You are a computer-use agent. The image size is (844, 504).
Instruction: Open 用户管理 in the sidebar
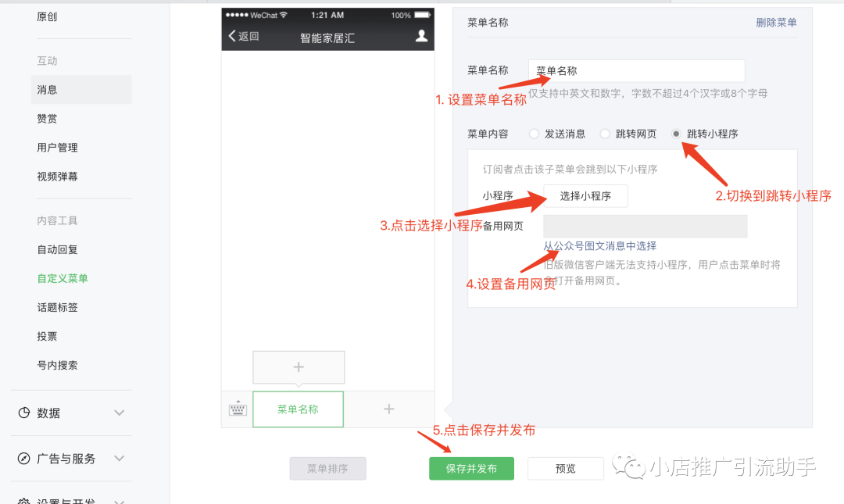[x=57, y=148]
